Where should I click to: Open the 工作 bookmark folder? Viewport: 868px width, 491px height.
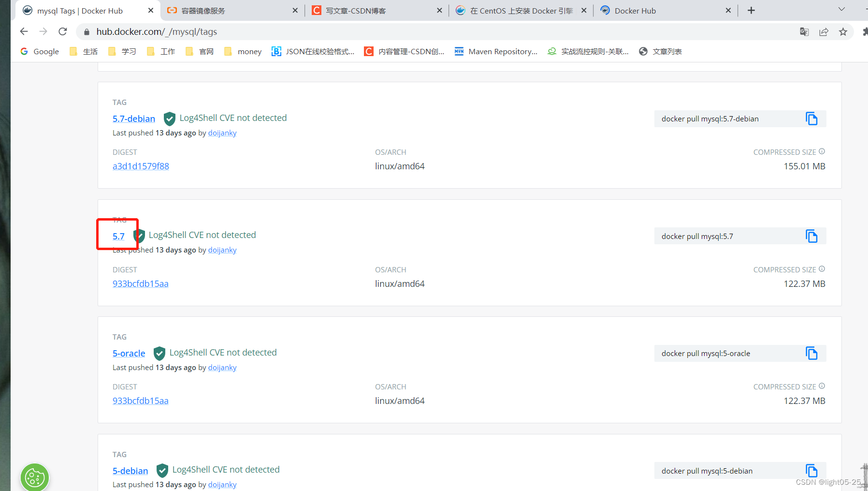click(x=161, y=51)
